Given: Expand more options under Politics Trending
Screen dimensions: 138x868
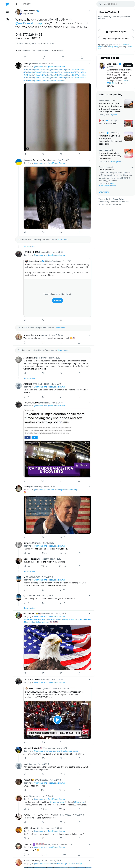Looking at the screenshot, I should (132, 167).
